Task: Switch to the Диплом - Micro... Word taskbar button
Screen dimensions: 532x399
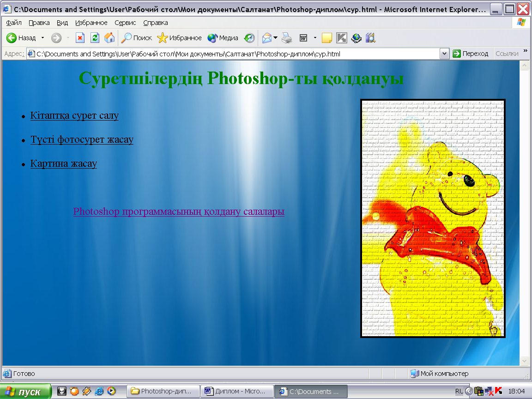Action: (x=237, y=391)
